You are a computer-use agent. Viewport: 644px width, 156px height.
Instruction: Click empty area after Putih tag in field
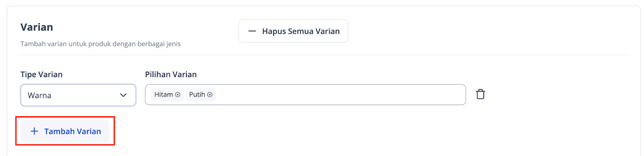point(340,94)
